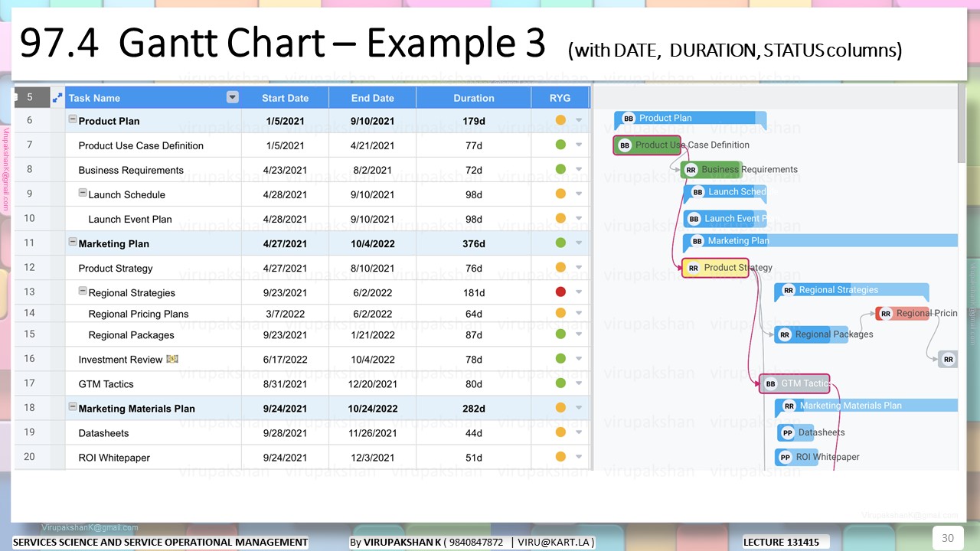Viewport: 980px width, 551px height.
Task: Click yellow status dot for Product Strategy row
Action: click(x=560, y=267)
